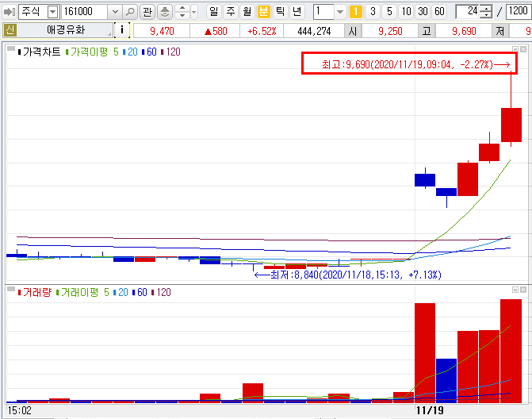Click the green 거래이평 legend label
This screenshot has height=419, width=532.
point(79,292)
